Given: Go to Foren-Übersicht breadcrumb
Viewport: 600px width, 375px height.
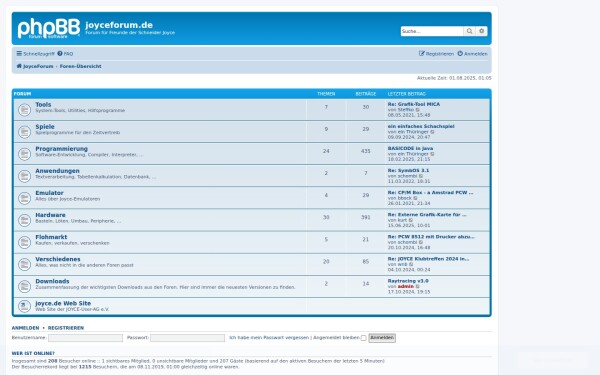Looking at the screenshot, I should tap(80, 66).
